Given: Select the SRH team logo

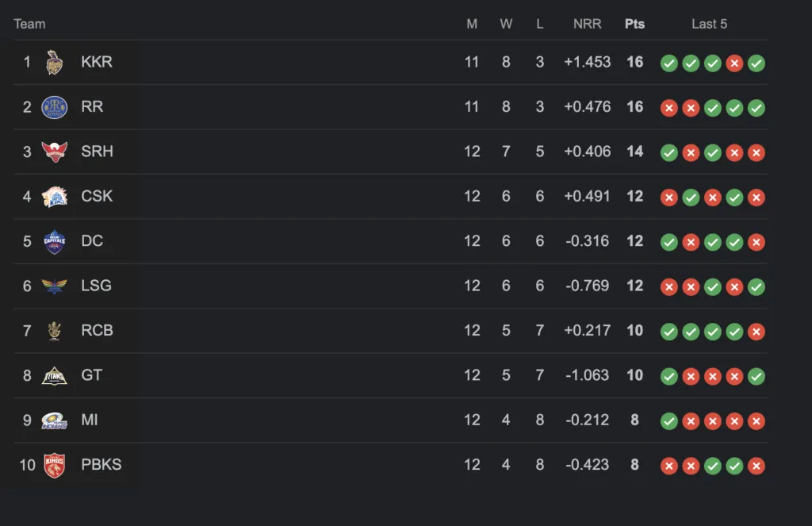Looking at the screenshot, I should pyautogui.click(x=55, y=152).
